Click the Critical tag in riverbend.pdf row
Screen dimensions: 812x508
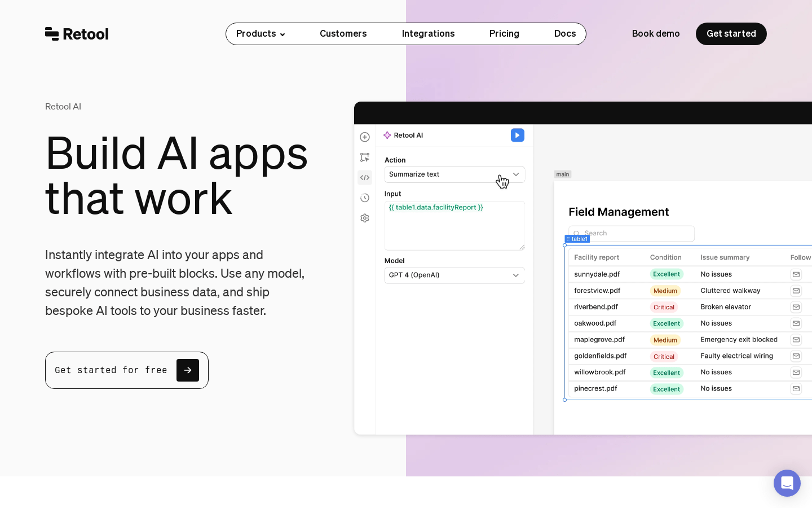tap(664, 308)
